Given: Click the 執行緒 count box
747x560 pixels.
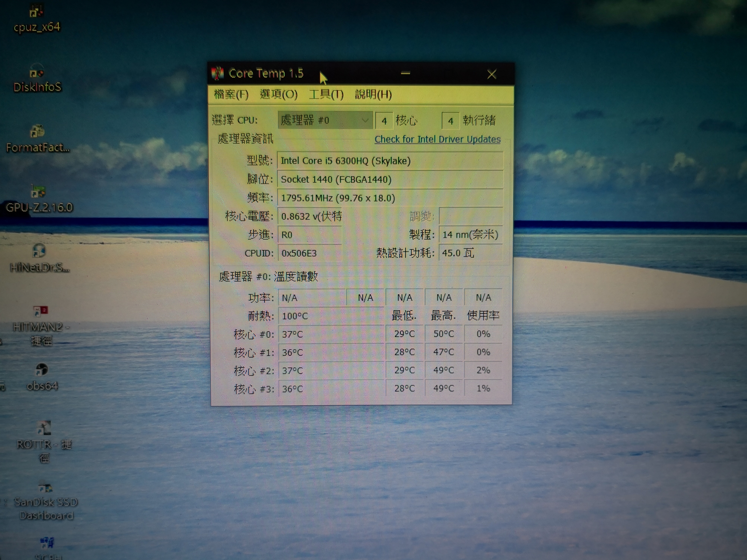Looking at the screenshot, I should (450, 121).
